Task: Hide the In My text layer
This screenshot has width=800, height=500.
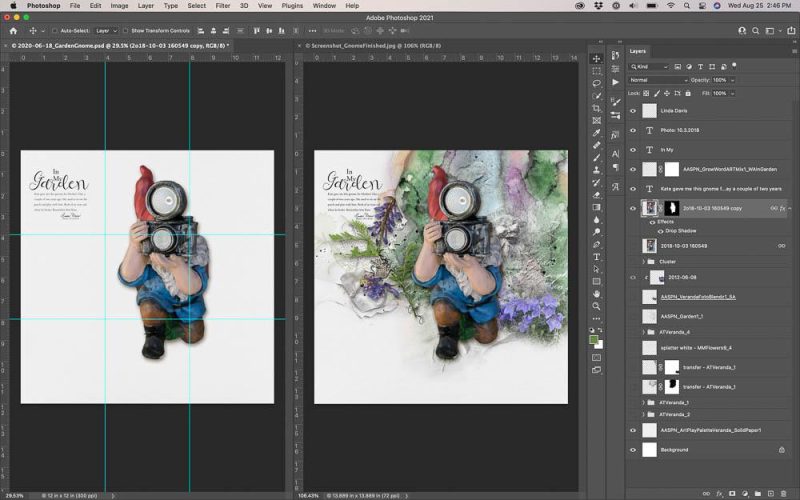Action: coord(633,150)
